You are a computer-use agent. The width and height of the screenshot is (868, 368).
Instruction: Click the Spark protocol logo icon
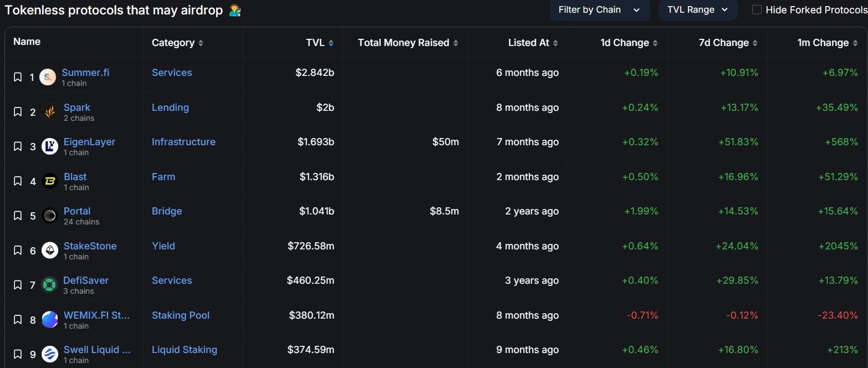coord(50,112)
